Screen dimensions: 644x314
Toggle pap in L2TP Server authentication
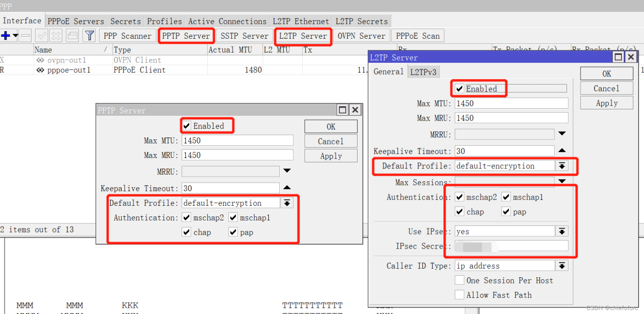click(506, 212)
